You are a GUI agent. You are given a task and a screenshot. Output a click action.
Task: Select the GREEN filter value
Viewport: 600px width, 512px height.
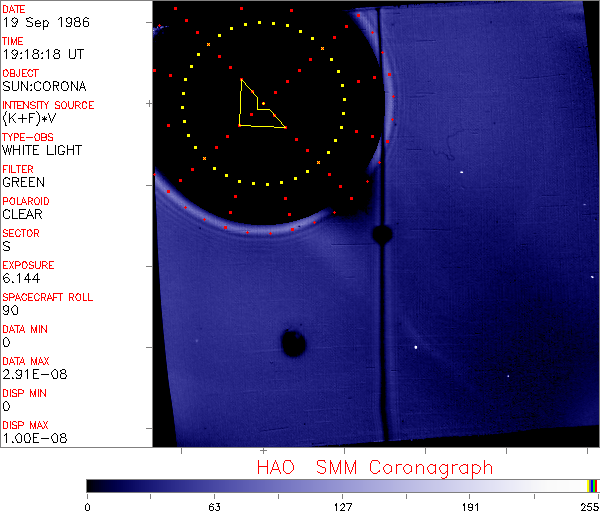coord(23,182)
